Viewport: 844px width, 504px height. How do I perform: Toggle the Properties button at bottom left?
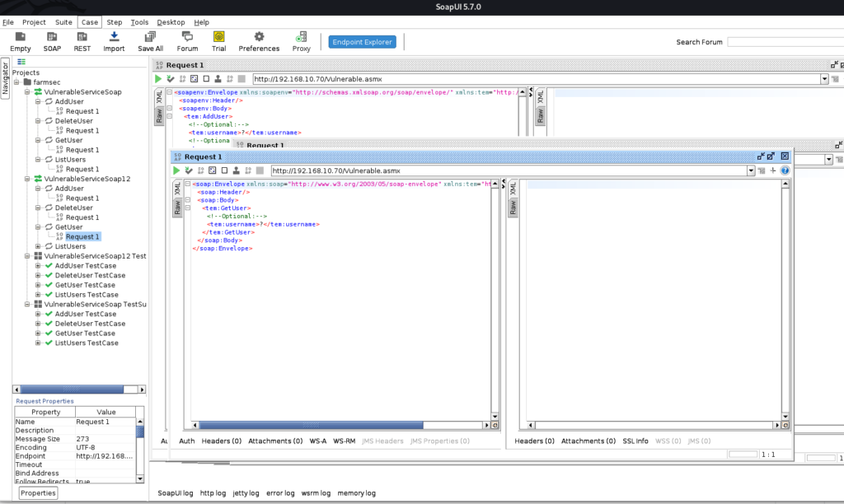(38, 492)
